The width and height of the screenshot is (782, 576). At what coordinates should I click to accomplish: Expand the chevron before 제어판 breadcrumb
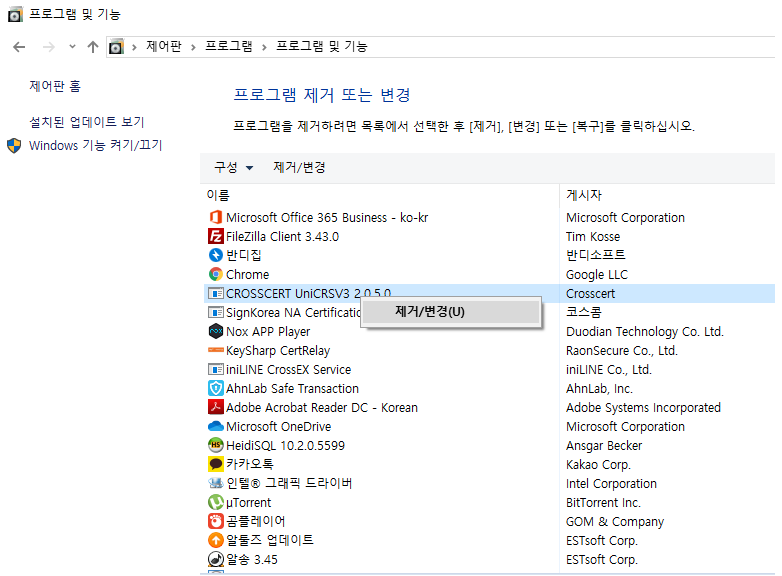(134, 47)
